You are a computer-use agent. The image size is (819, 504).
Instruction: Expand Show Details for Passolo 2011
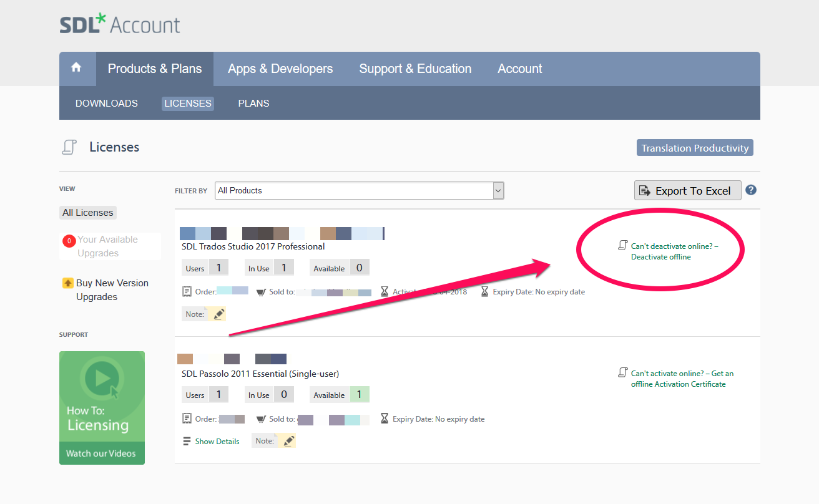[217, 442]
